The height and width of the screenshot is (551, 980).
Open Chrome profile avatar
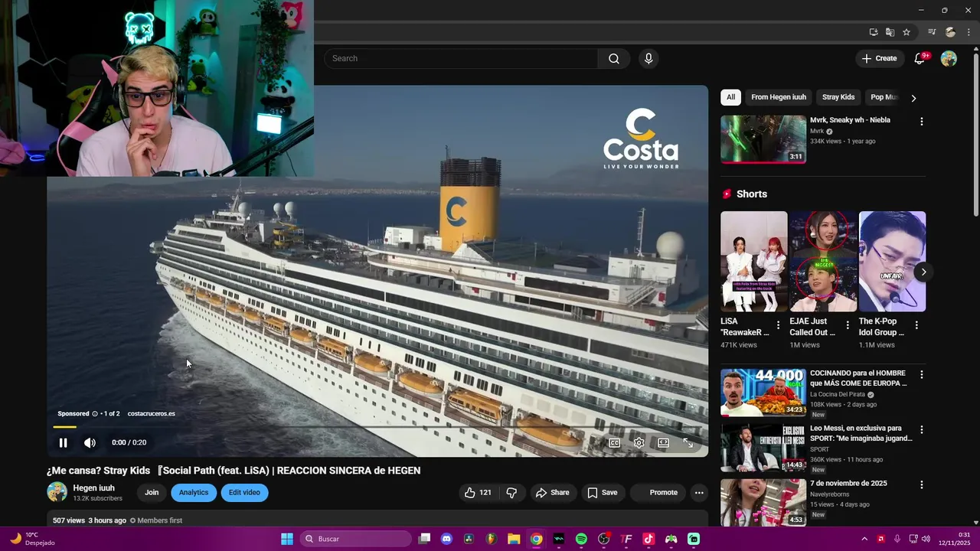click(950, 32)
